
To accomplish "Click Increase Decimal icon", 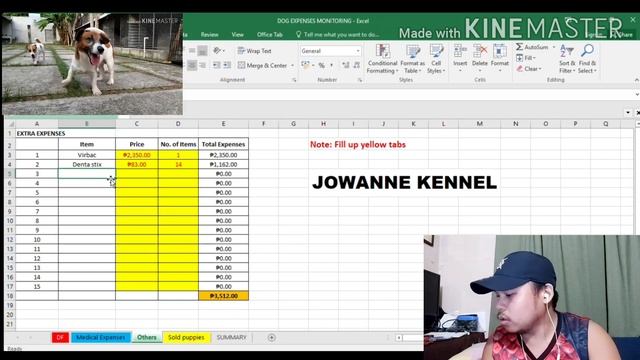I will (345, 65).
